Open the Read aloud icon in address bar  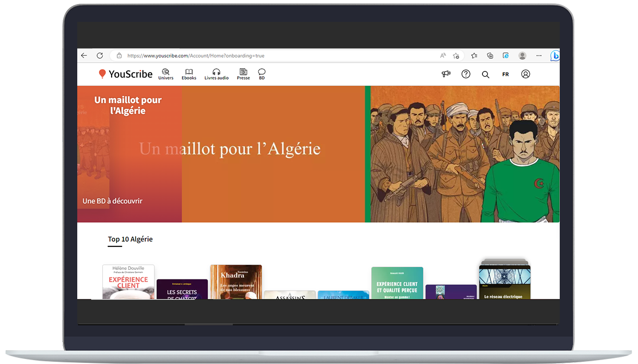pos(443,56)
